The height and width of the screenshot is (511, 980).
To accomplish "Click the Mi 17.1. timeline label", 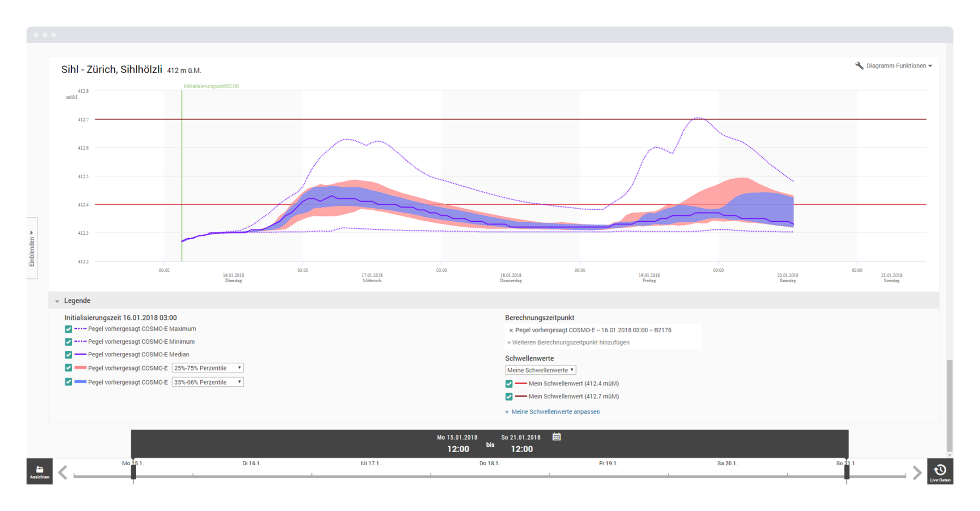I will coord(371,464).
